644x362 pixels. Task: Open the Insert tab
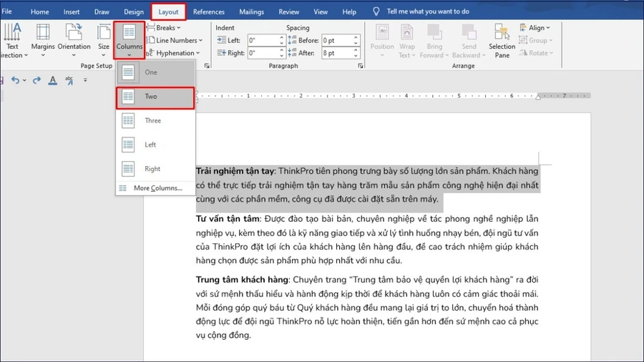[72, 11]
